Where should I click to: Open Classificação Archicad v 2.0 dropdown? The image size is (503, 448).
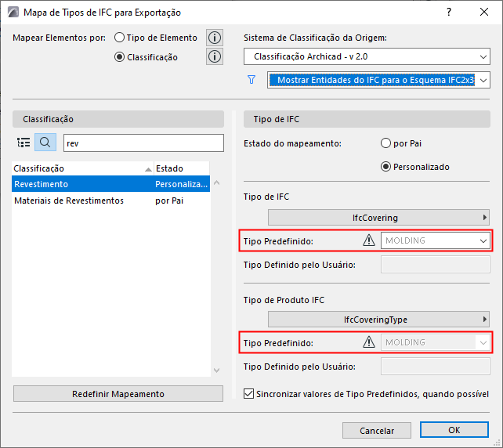[367, 57]
